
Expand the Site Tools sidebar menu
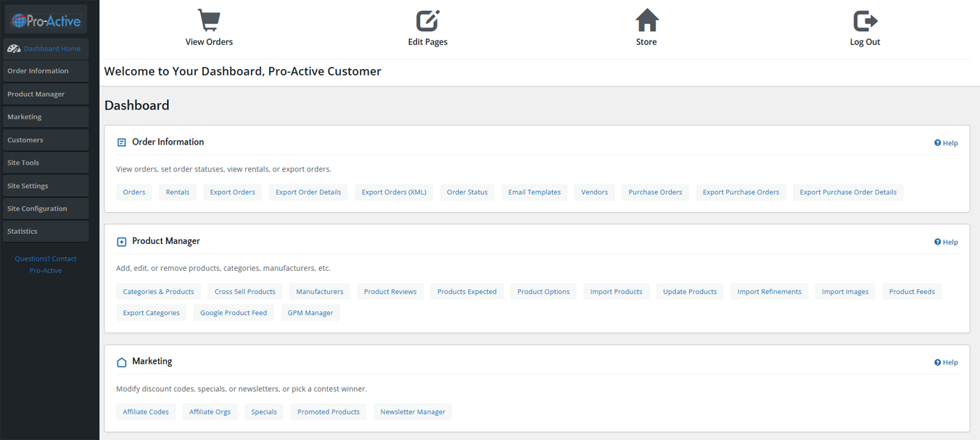click(x=46, y=163)
